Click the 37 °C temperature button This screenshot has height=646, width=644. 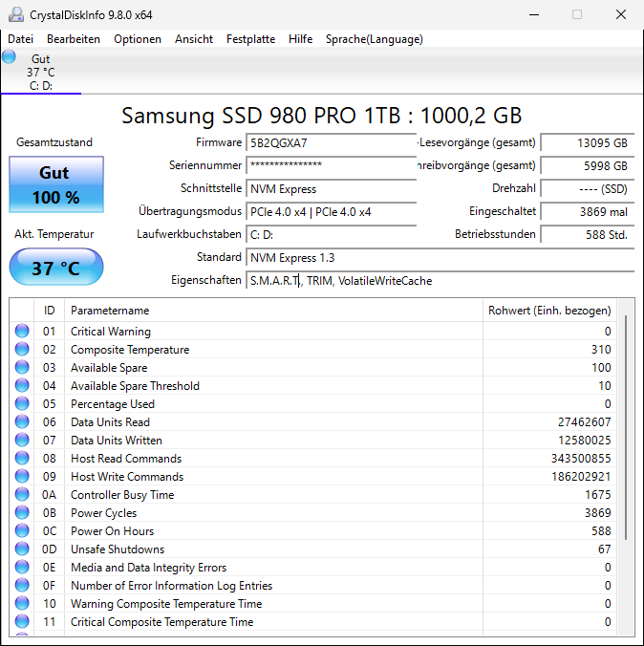56,268
